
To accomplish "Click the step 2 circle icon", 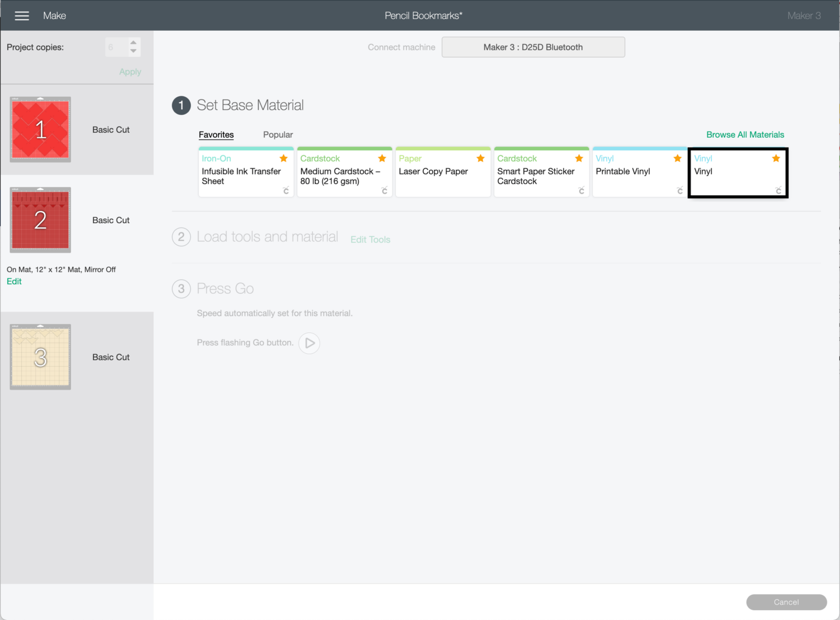I will click(181, 237).
